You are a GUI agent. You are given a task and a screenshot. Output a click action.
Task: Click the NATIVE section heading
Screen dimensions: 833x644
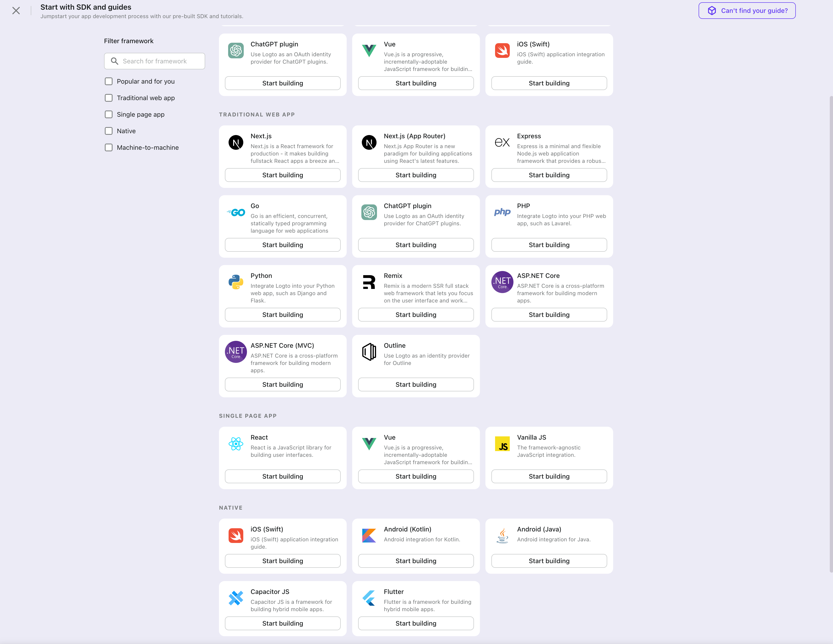(x=231, y=508)
